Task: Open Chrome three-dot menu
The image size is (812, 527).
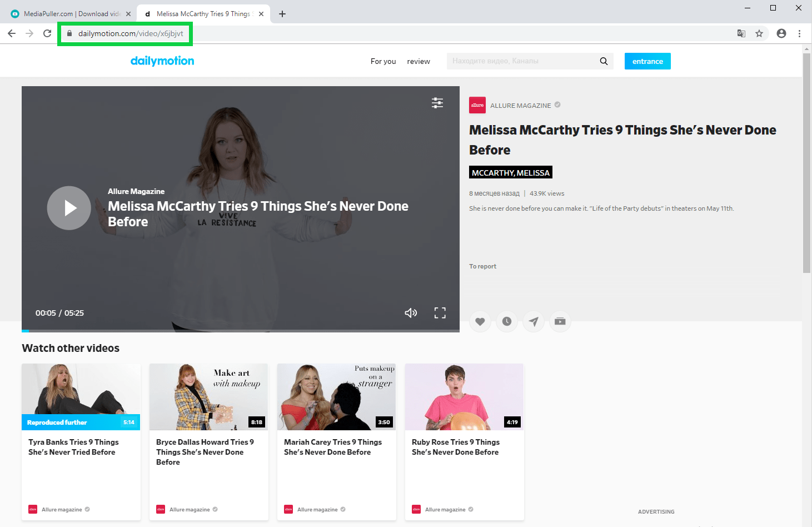Action: click(x=799, y=33)
